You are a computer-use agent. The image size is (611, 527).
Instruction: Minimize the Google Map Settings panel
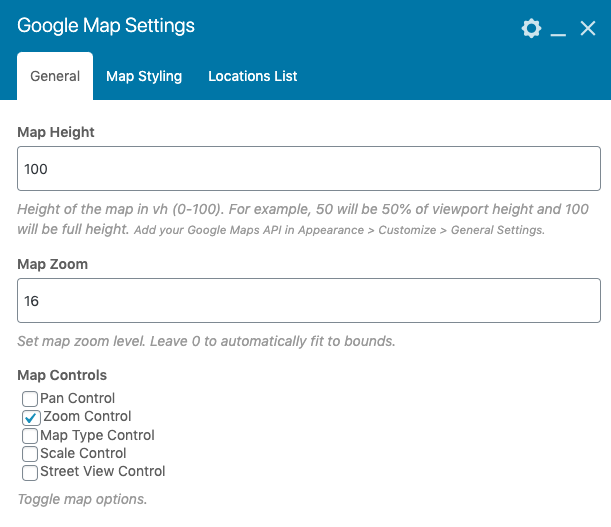pyautogui.click(x=558, y=29)
